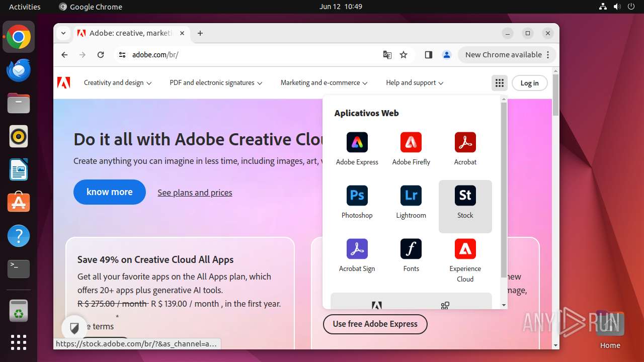Image resolution: width=644 pixels, height=362 pixels.
Task: Expand Marketing and e-commerce menu
Action: (x=324, y=83)
